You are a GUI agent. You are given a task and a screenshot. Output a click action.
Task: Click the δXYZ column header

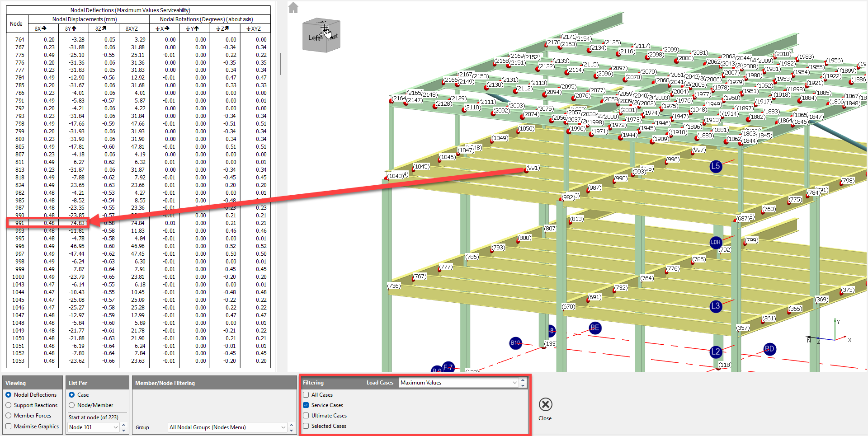[x=132, y=28]
